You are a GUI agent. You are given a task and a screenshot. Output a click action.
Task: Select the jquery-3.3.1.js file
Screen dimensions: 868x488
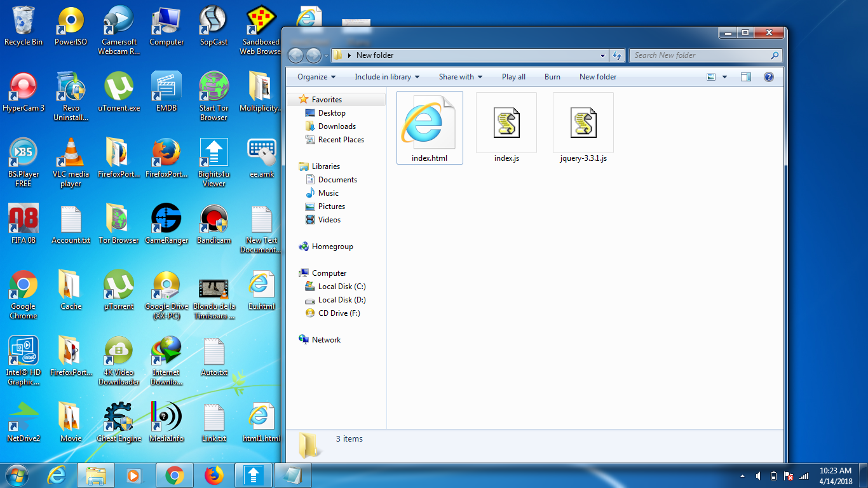click(x=583, y=127)
